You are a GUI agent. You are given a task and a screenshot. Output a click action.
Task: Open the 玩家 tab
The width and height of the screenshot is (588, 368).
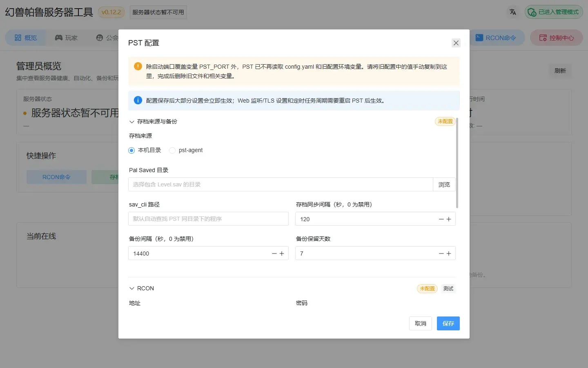(66, 38)
